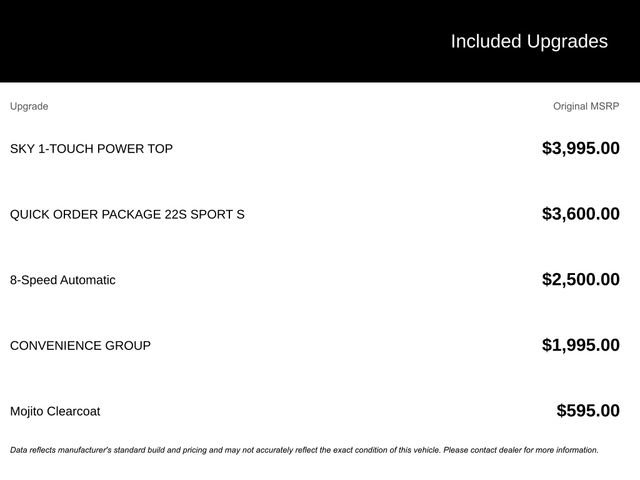Screen dimensions: 640x480
Task: Click the $595.00 price
Action: pyautogui.click(x=588, y=411)
